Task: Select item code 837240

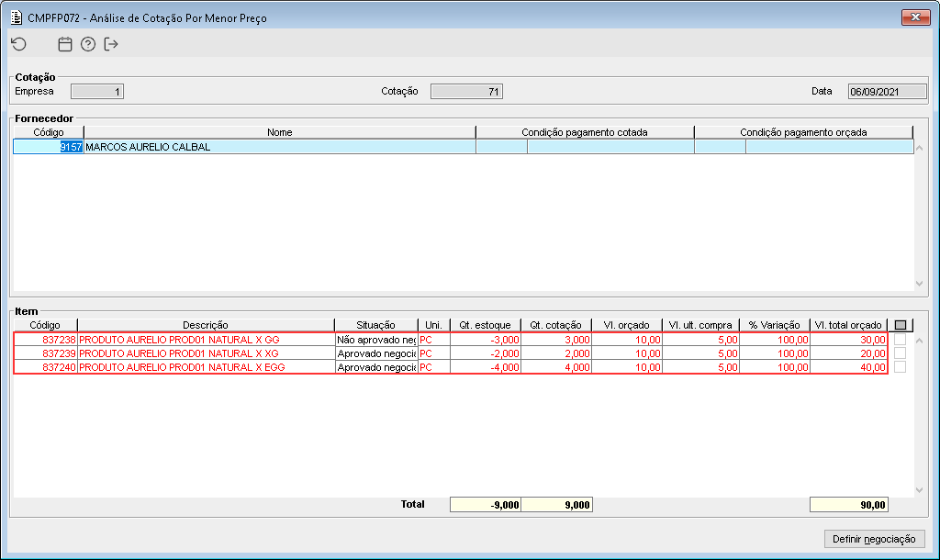Action: (46, 367)
